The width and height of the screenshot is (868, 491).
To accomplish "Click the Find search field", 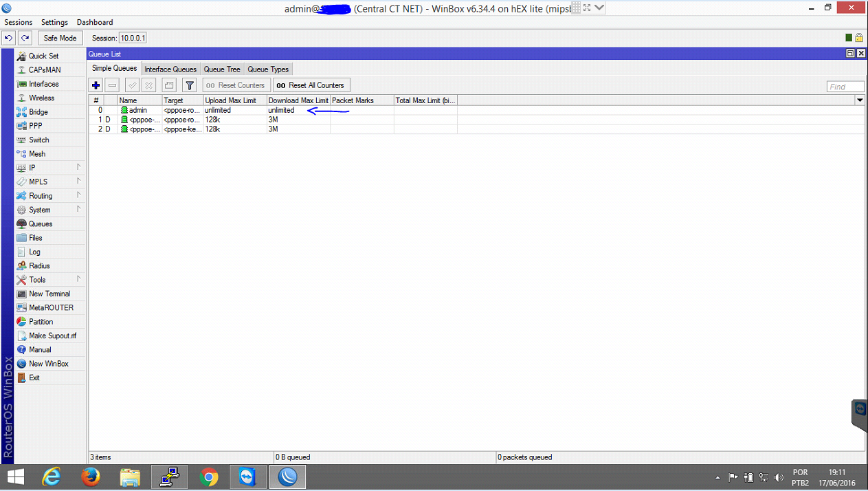I will pyautogui.click(x=845, y=87).
